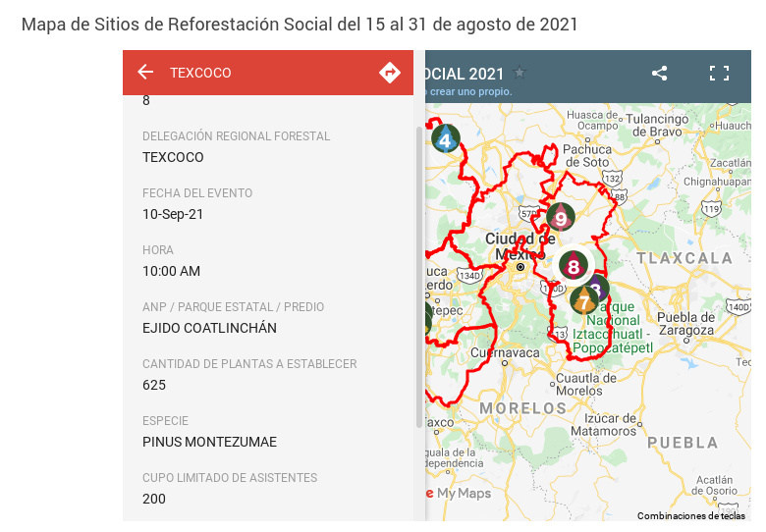
Task: Click the Zacatlán map label
Action: [731, 163]
